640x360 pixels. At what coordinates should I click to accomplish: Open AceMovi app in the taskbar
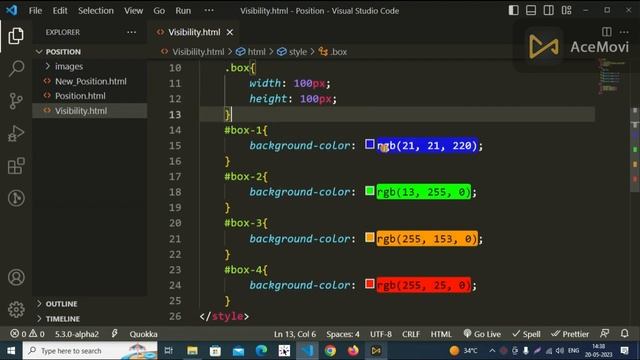coord(376,350)
